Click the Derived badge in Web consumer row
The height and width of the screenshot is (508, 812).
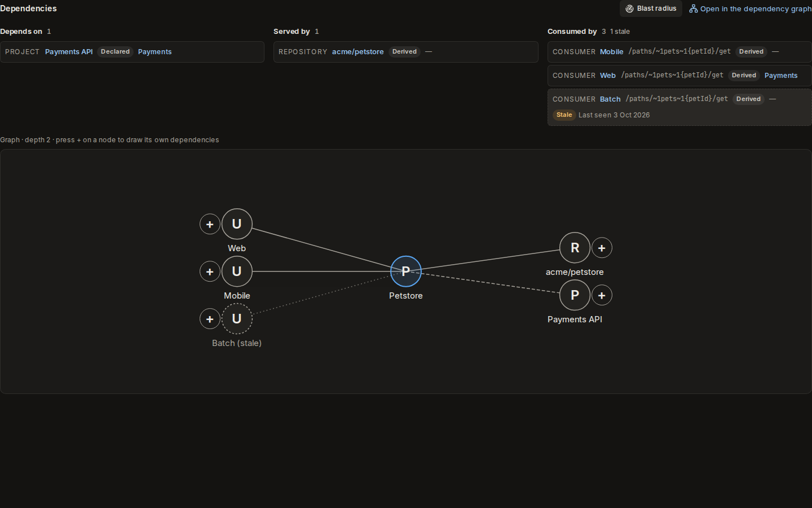click(744, 76)
